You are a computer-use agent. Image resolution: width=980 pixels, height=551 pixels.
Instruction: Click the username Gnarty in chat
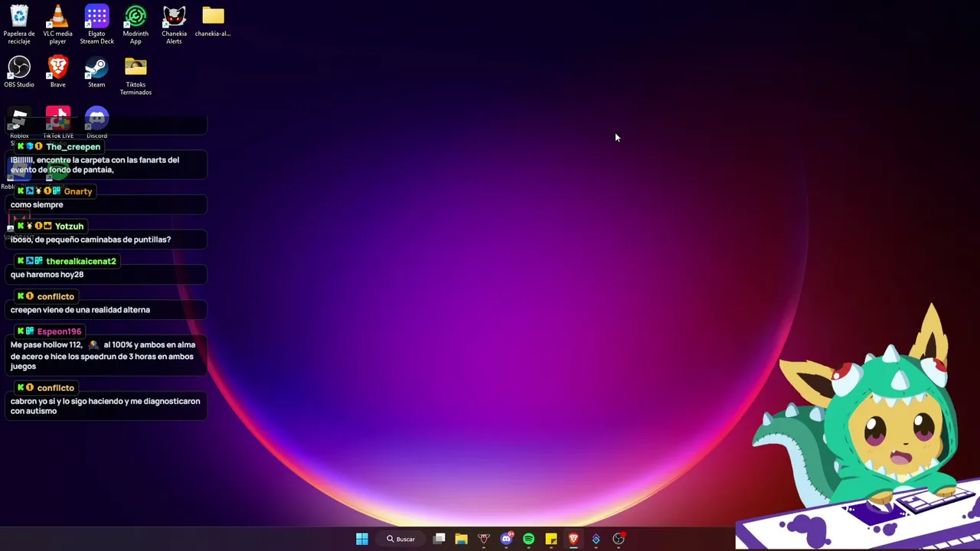tap(78, 191)
